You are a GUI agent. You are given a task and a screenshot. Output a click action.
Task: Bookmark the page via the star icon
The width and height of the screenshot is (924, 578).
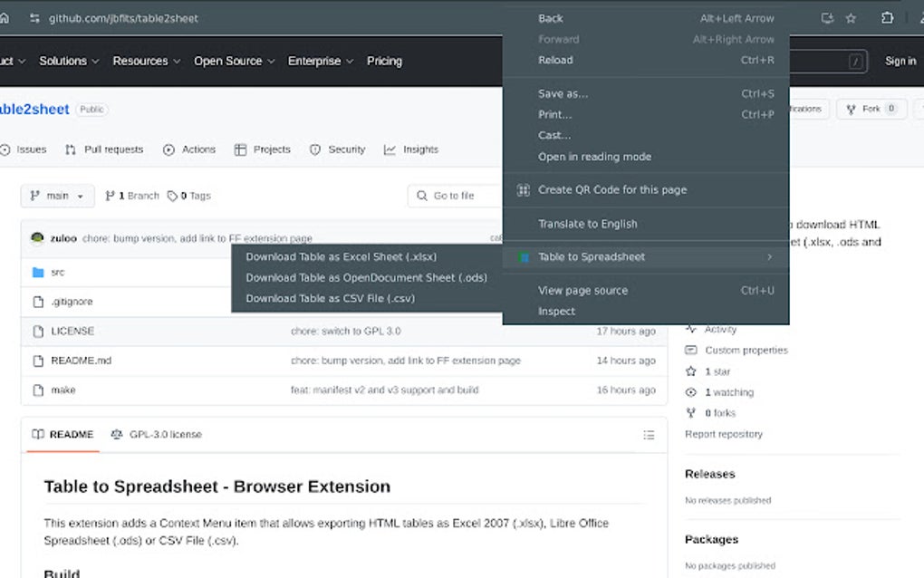tap(850, 17)
